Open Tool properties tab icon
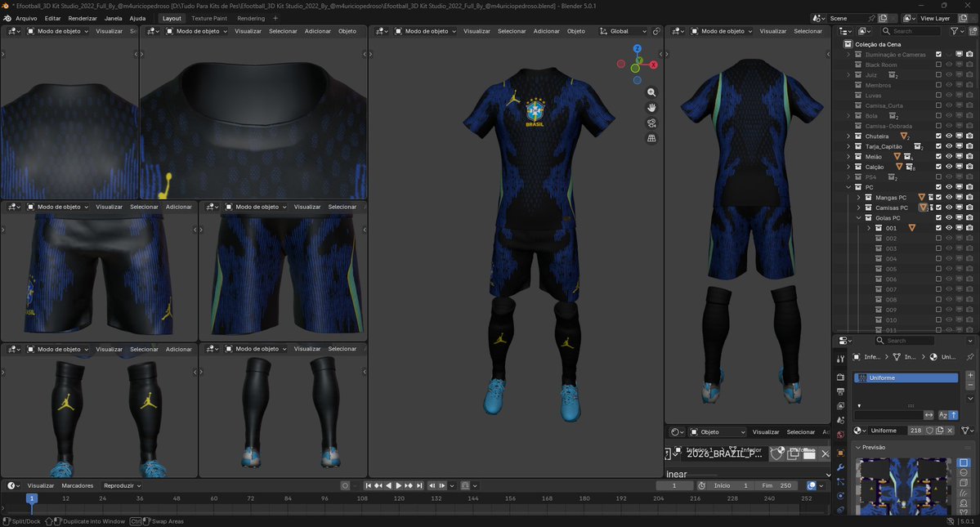Screen dimensions: 980x527 click(840, 359)
